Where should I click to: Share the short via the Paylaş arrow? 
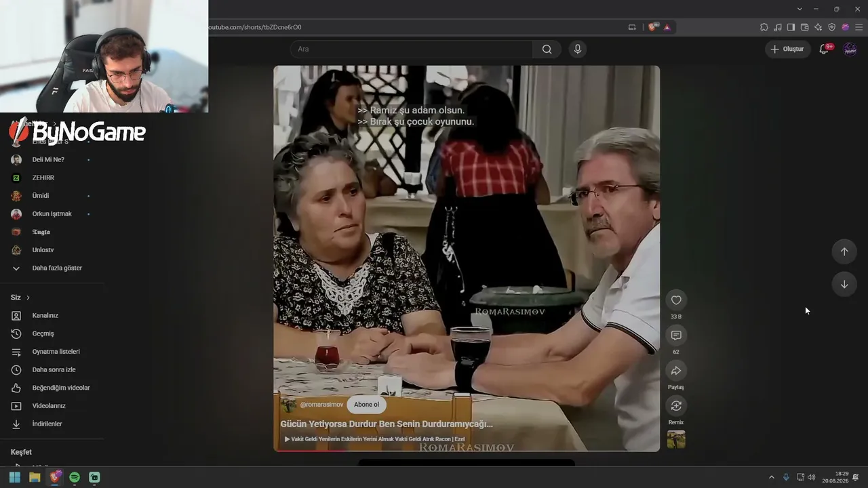(676, 371)
